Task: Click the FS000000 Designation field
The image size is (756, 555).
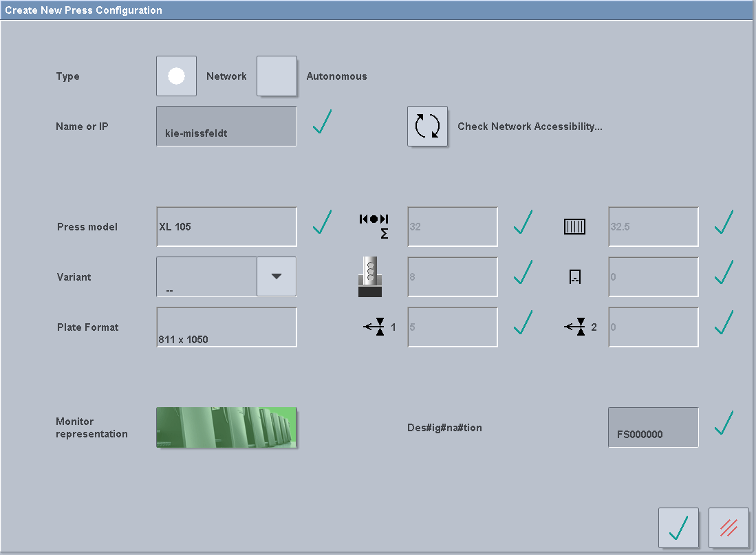Action: [652, 427]
